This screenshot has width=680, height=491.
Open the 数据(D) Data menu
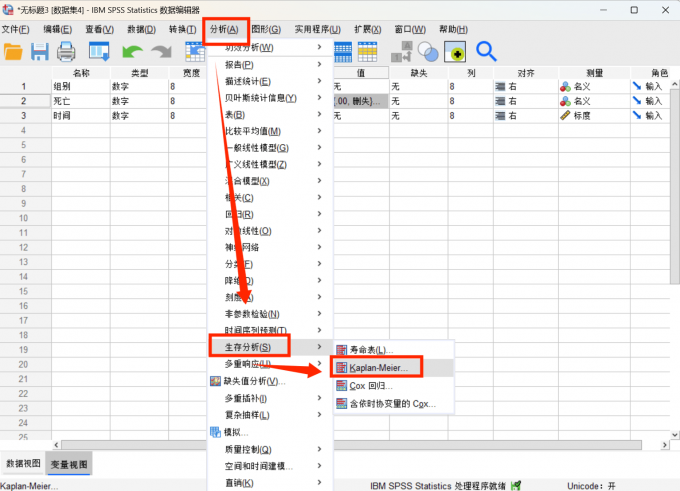click(141, 29)
